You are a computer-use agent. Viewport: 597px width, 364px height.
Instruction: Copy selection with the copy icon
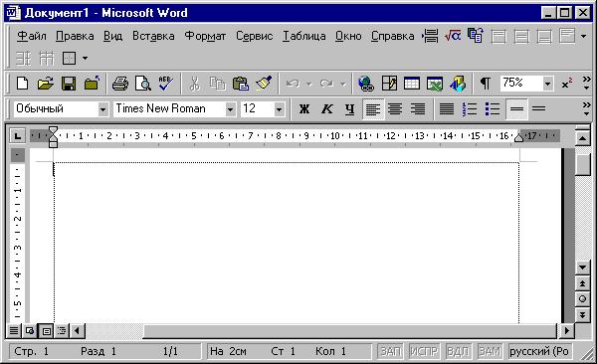pos(218,83)
